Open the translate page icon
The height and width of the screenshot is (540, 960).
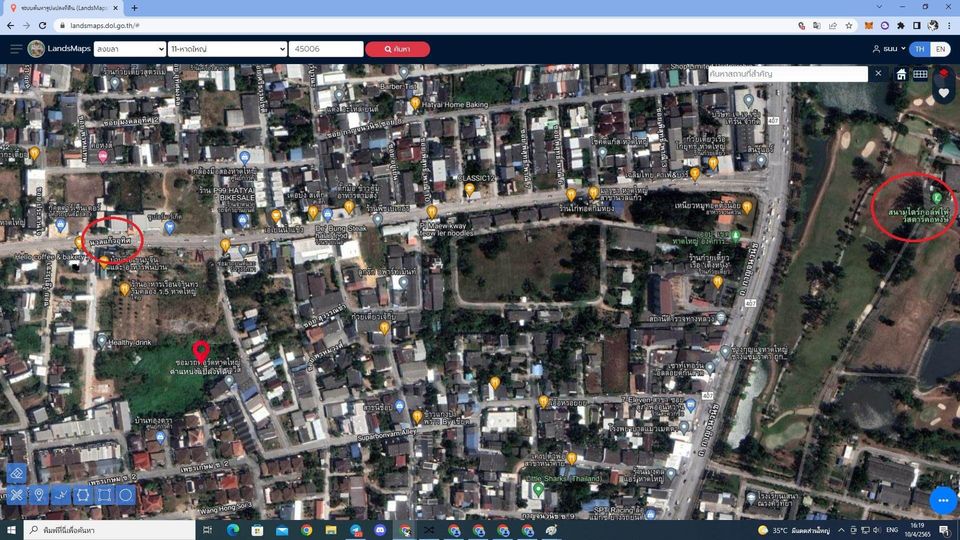pyautogui.click(x=817, y=26)
